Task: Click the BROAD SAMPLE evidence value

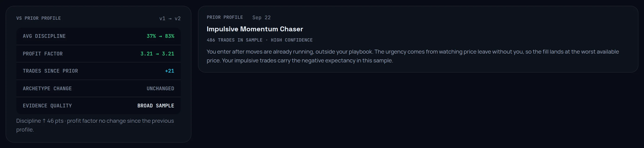Action: pyautogui.click(x=156, y=106)
